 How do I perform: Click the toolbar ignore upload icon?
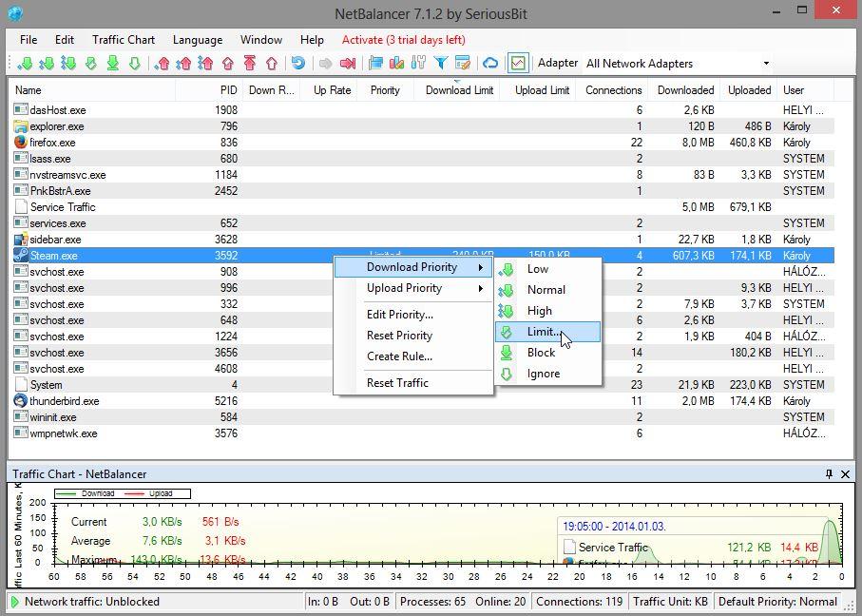(x=272, y=64)
